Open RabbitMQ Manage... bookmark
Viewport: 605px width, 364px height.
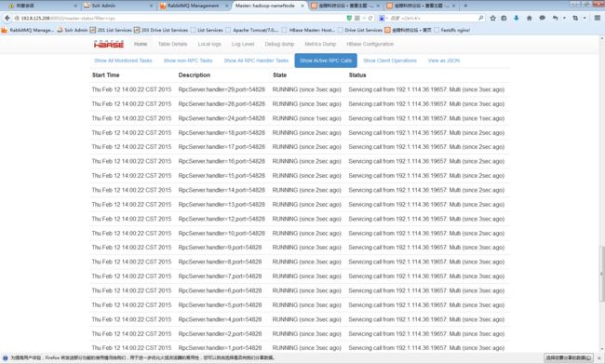pyautogui.click(x=28, y=30)
